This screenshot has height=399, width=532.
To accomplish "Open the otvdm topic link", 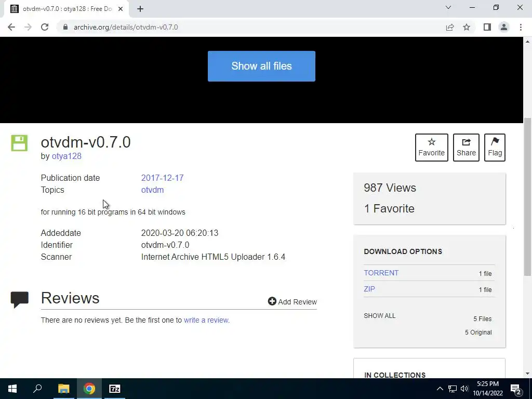I will tap(152, 190).
